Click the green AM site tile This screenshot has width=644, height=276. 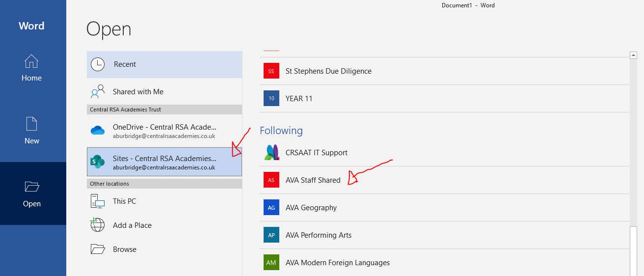pyautogui.click(x=271, y=262)
